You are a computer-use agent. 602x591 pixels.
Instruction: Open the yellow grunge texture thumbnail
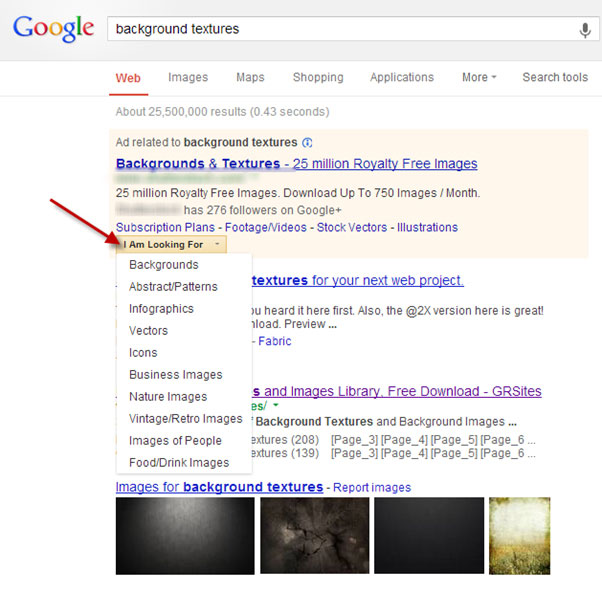519,536
